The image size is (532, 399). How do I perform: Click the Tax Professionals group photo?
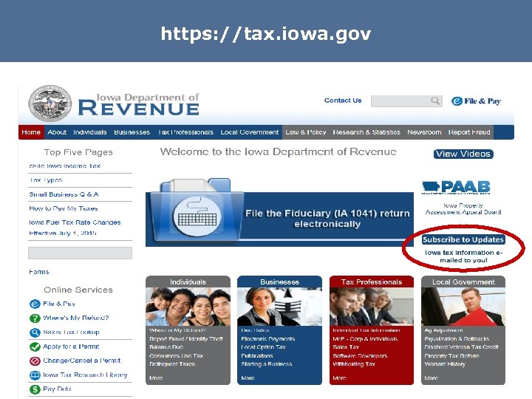[372, 307]
